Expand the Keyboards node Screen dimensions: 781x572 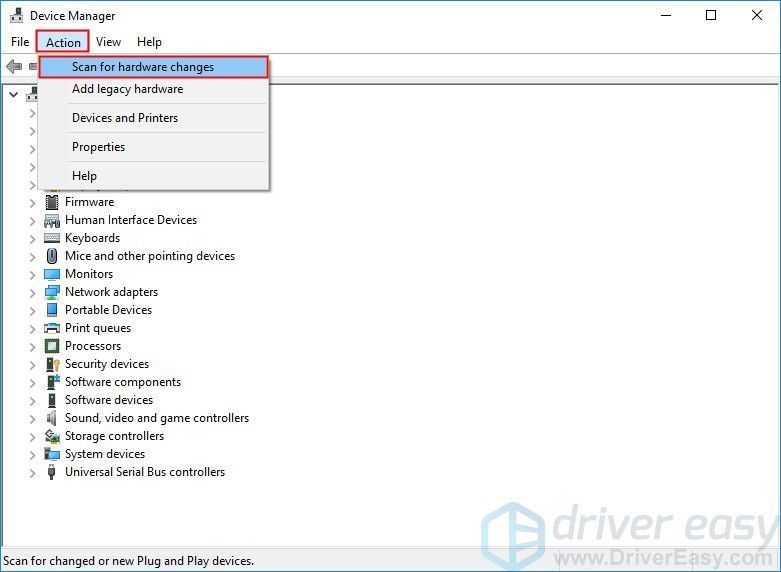click(32, 239)
